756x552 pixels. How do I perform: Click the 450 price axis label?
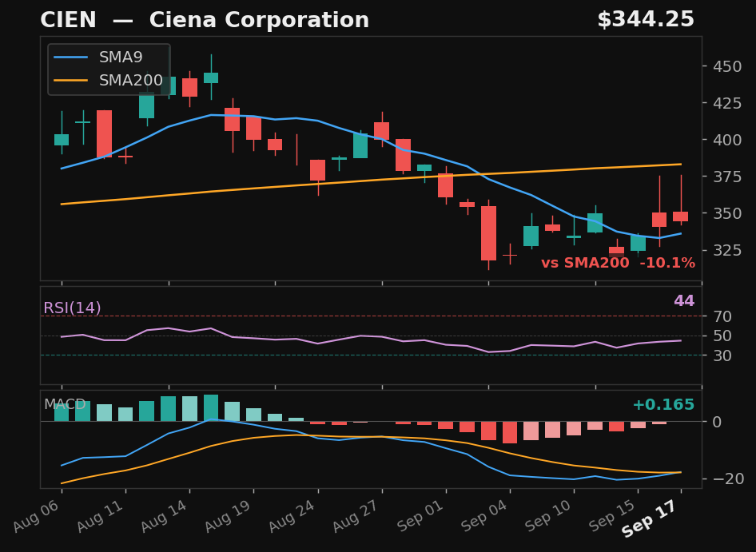tap(727, 66)
